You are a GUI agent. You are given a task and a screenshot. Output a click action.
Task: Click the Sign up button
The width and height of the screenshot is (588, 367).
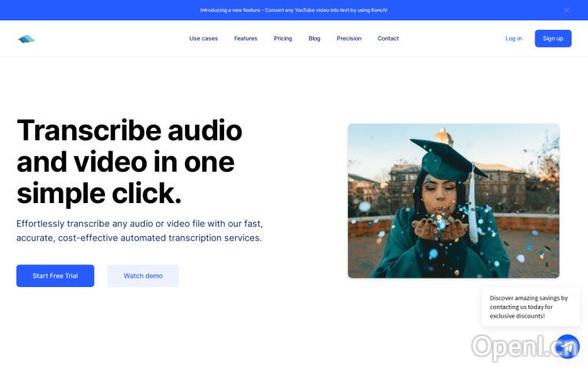coord(553,38)
